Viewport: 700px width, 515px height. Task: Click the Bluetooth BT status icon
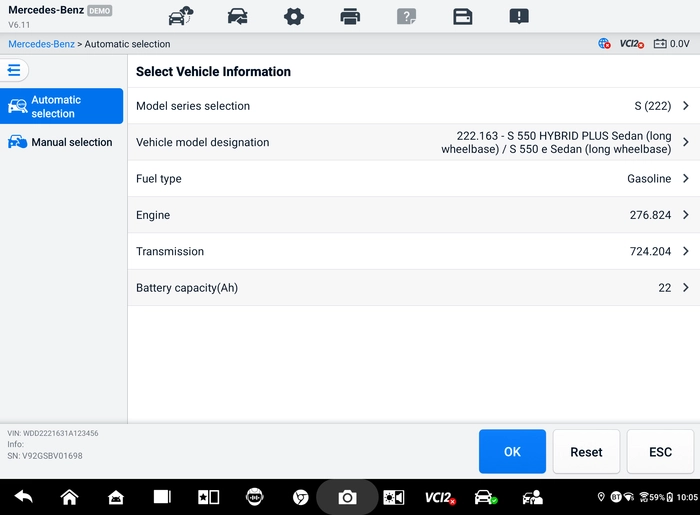(616, 497)
